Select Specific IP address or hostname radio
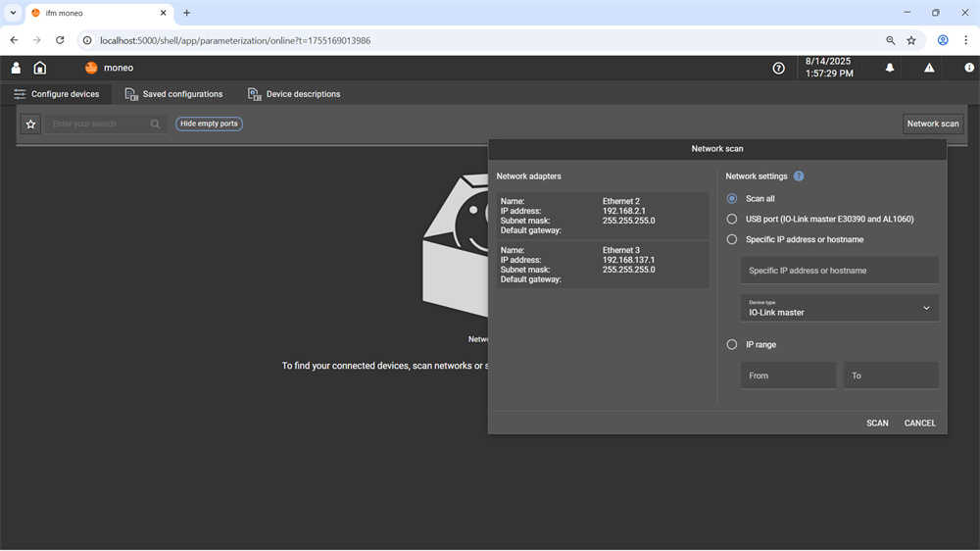 [x=732, y=239]
